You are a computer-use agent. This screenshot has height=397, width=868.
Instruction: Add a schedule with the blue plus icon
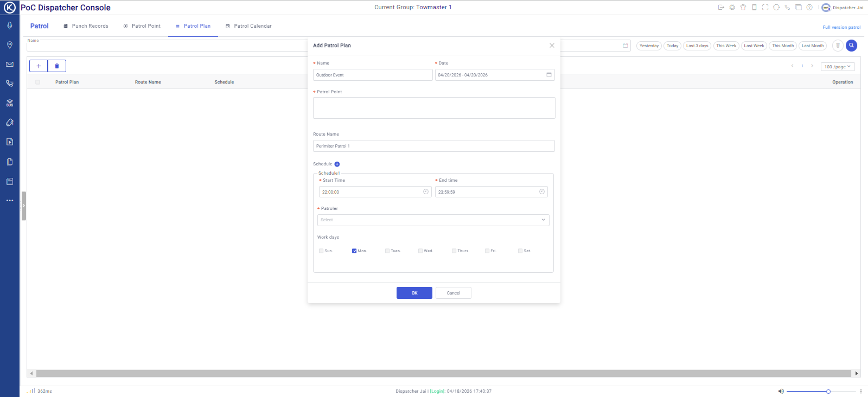pos(337,164)
